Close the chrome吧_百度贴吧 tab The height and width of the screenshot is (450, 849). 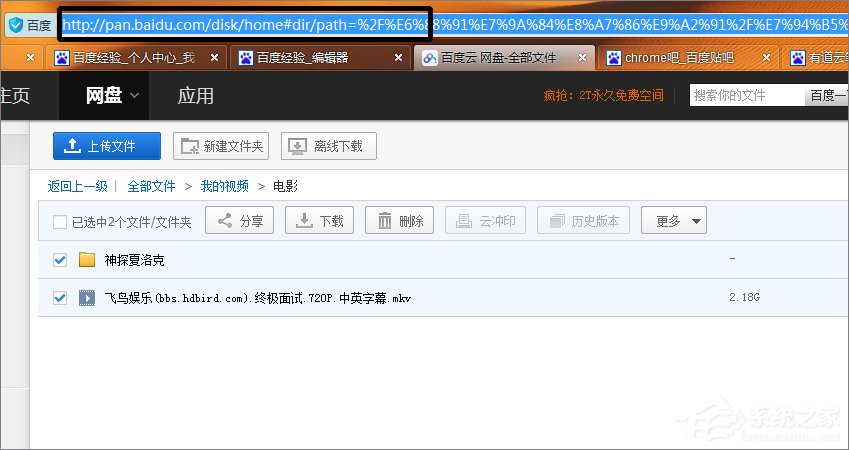click(767, 57)
